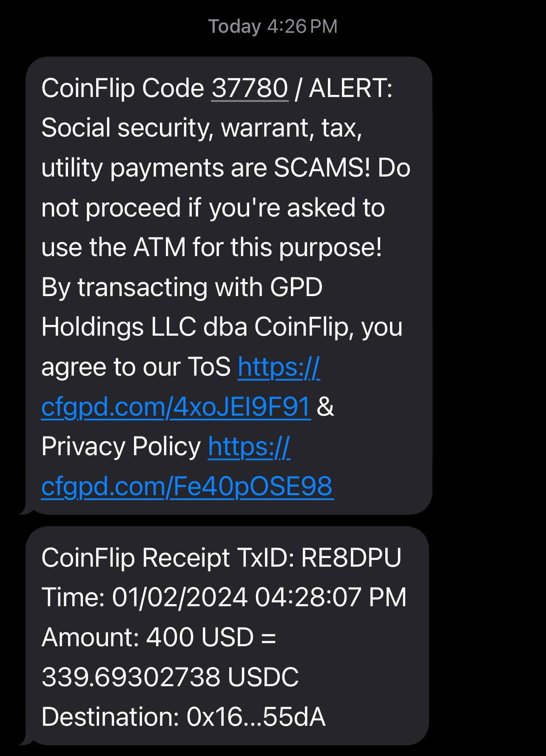Tap the word ATM in the warning
Viewport: 546px width, 756px height.
click(x=159, y=247)
